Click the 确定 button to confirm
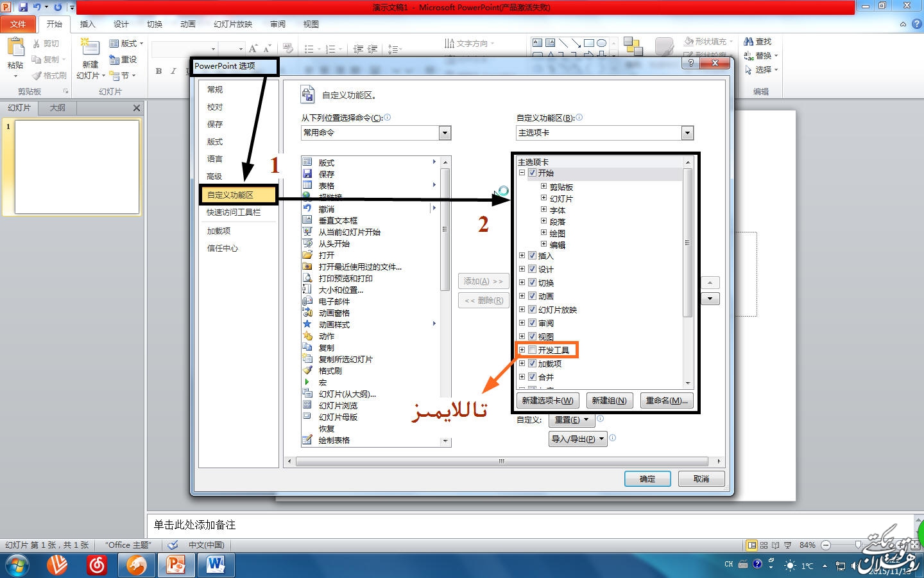The width and height of the screenshot is (924, 578). pos(647,479)
